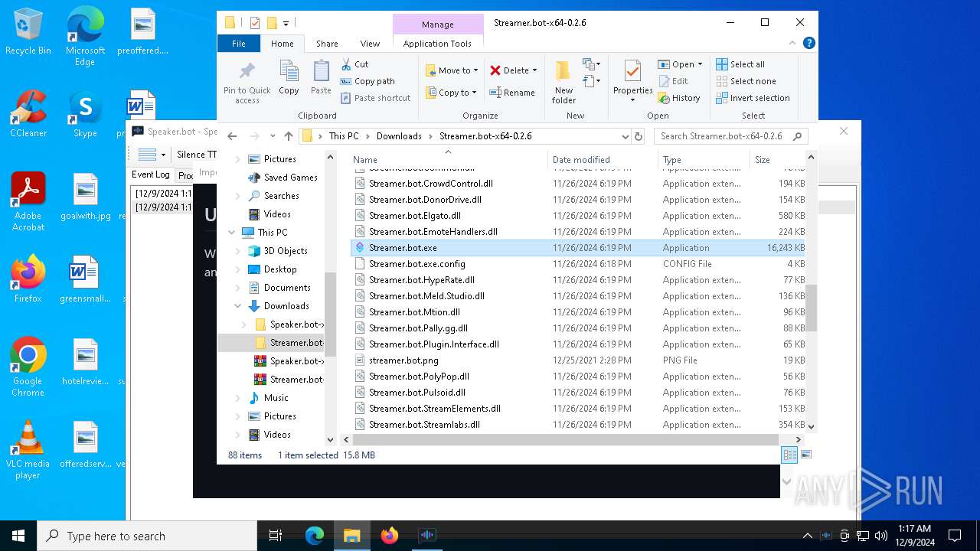Viewport: 980px width, 551px height.
Task: Click the Rename command
Action: (512, 93)
